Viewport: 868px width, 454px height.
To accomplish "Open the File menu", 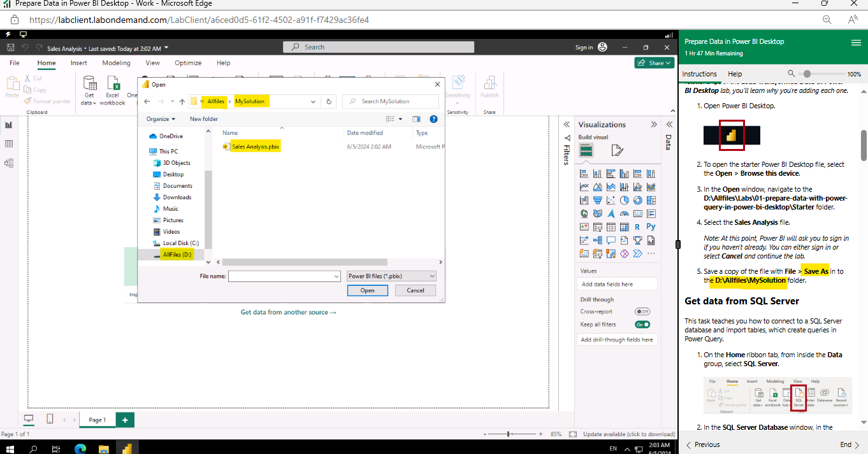I will point(14,63).
